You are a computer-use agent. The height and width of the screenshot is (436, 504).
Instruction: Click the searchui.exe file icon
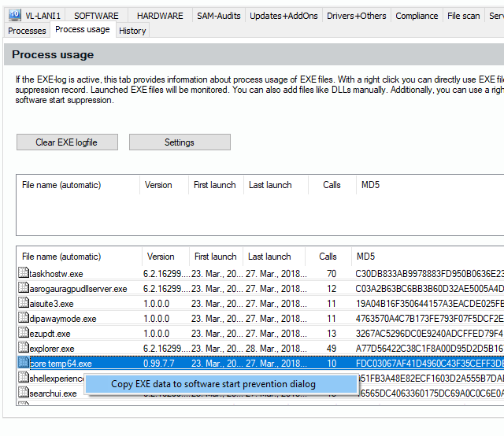pyautogui.click(x=24, y=394)
